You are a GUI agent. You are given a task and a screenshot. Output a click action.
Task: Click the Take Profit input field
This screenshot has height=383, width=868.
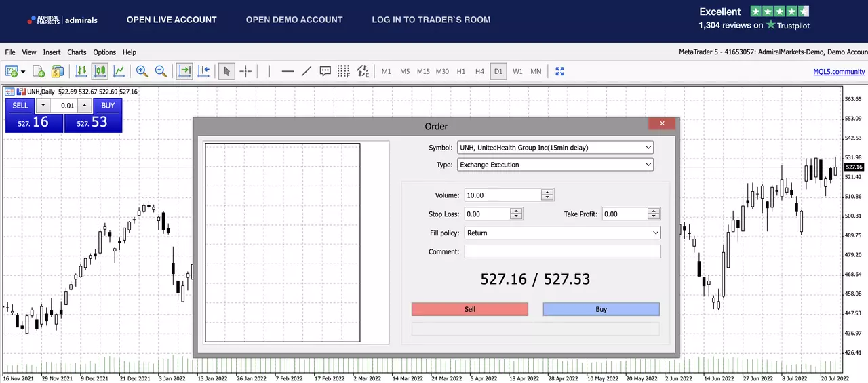[x=625, y=214]
